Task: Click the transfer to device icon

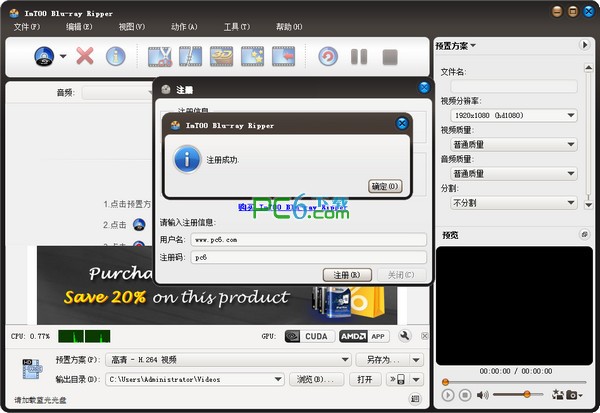Action: (x=398, y=379)
